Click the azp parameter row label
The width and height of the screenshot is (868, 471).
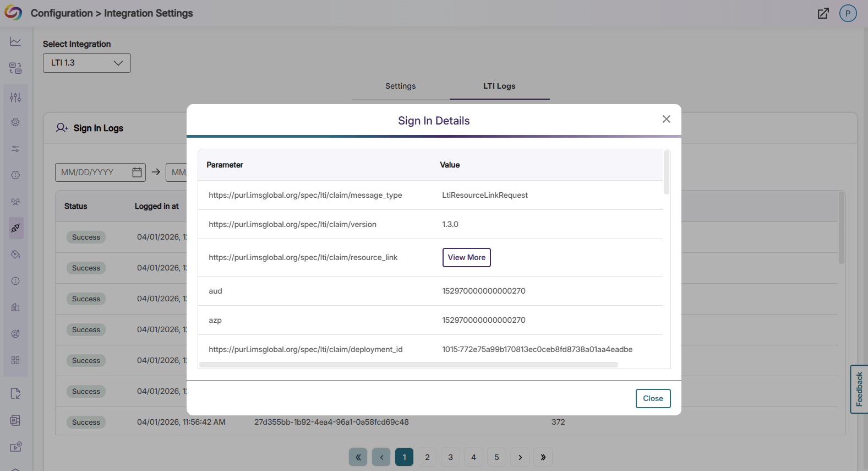click(215, 320)
